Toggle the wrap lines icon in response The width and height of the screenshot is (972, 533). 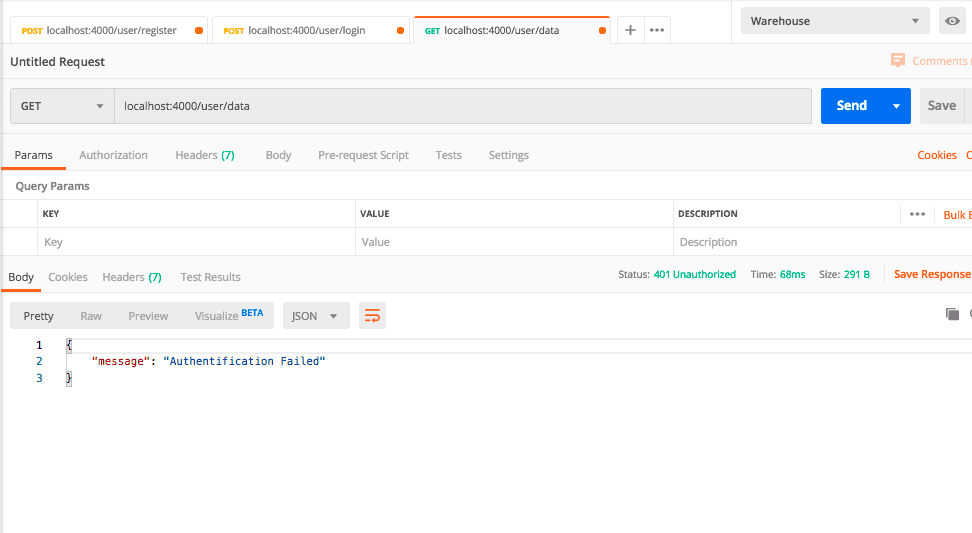coord(372,316)
